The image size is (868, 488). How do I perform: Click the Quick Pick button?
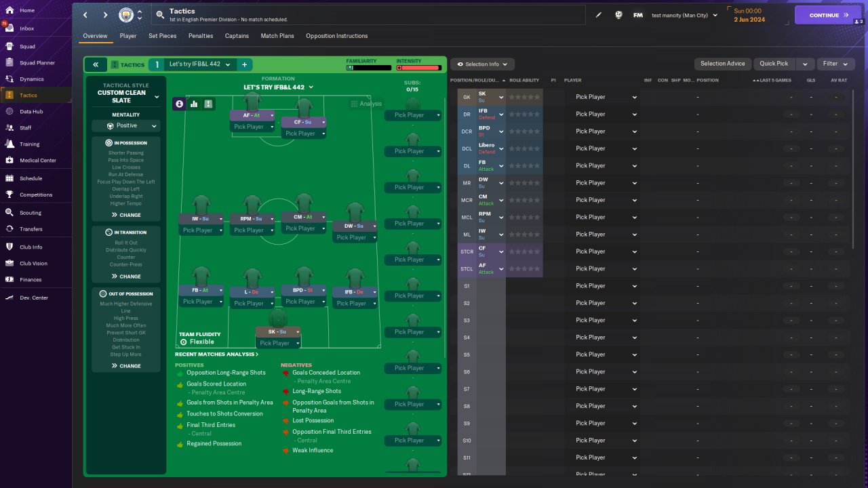774,64
